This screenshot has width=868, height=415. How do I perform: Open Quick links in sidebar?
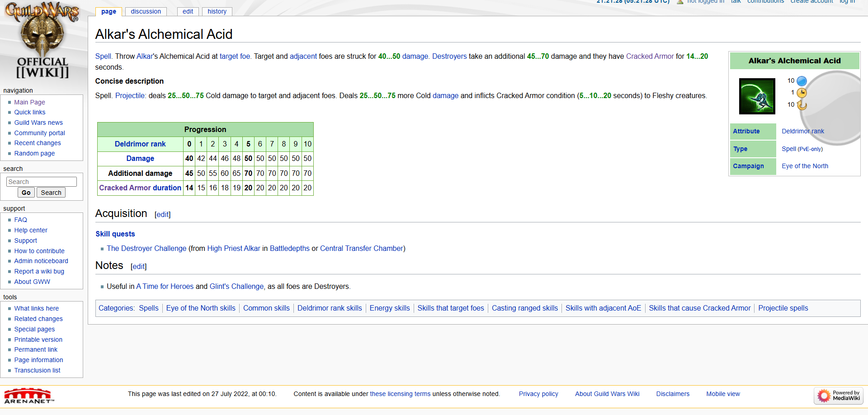pyautogui.click(x=30, y=112)
